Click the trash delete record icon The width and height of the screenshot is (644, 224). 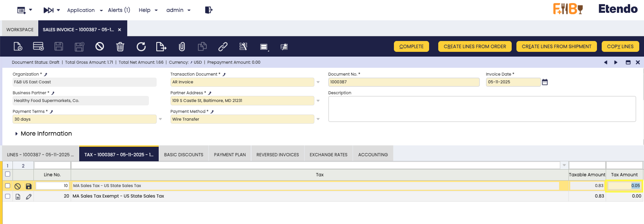coord(120,46)
